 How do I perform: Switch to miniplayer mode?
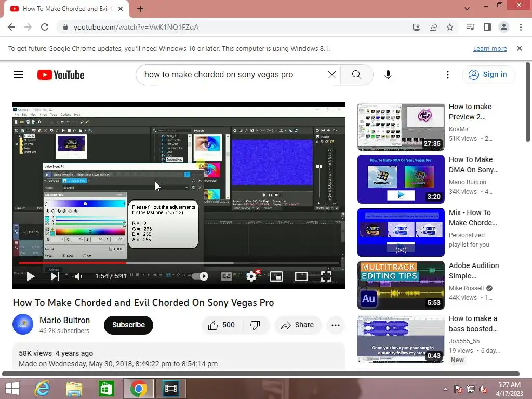tap(276, 276)
